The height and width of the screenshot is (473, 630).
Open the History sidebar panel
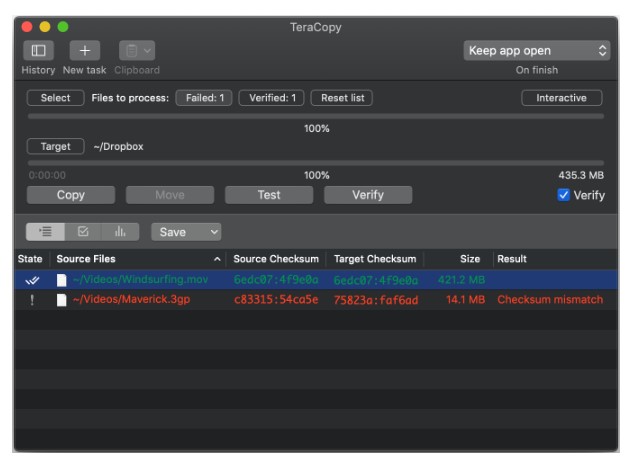[38, 51]
